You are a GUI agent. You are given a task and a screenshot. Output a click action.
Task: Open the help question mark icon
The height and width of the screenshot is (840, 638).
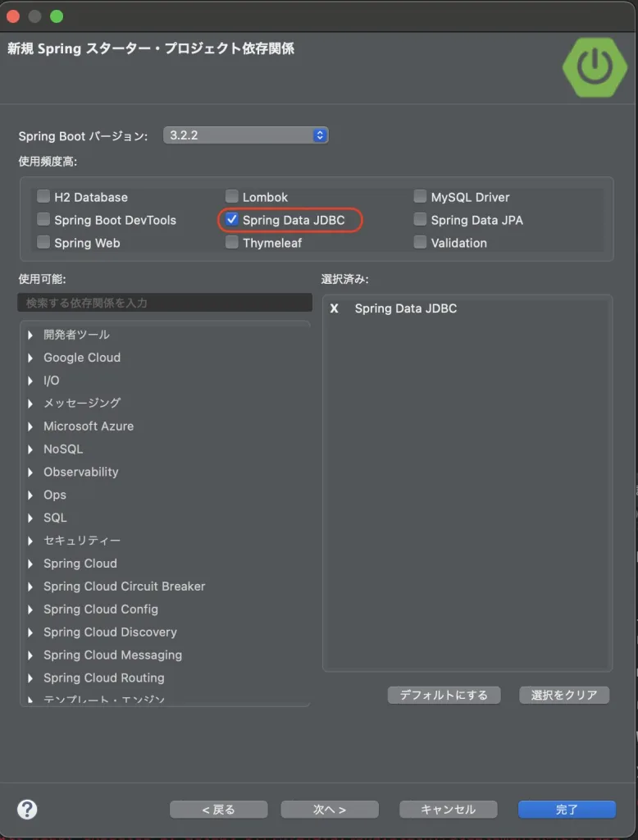27,809
